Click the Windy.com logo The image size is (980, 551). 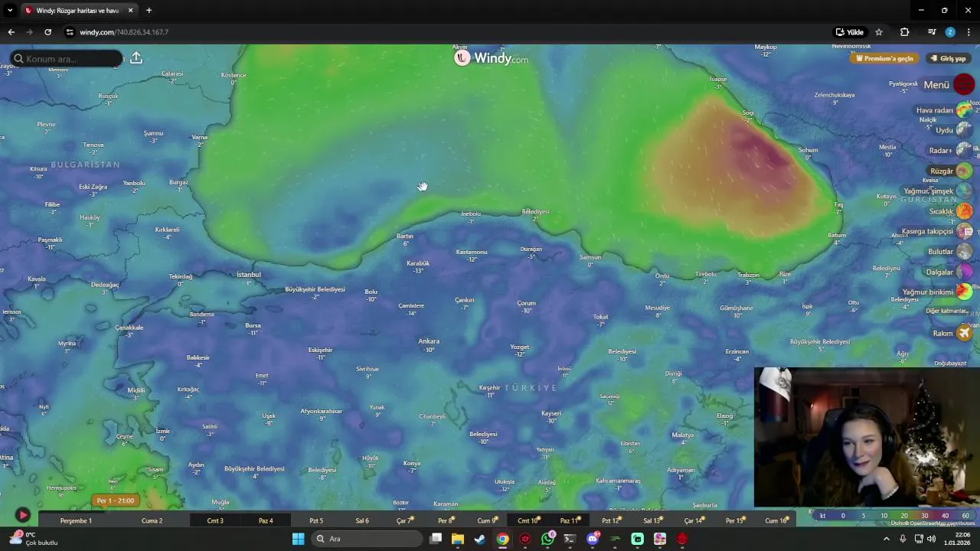click(x=491, y=57)
